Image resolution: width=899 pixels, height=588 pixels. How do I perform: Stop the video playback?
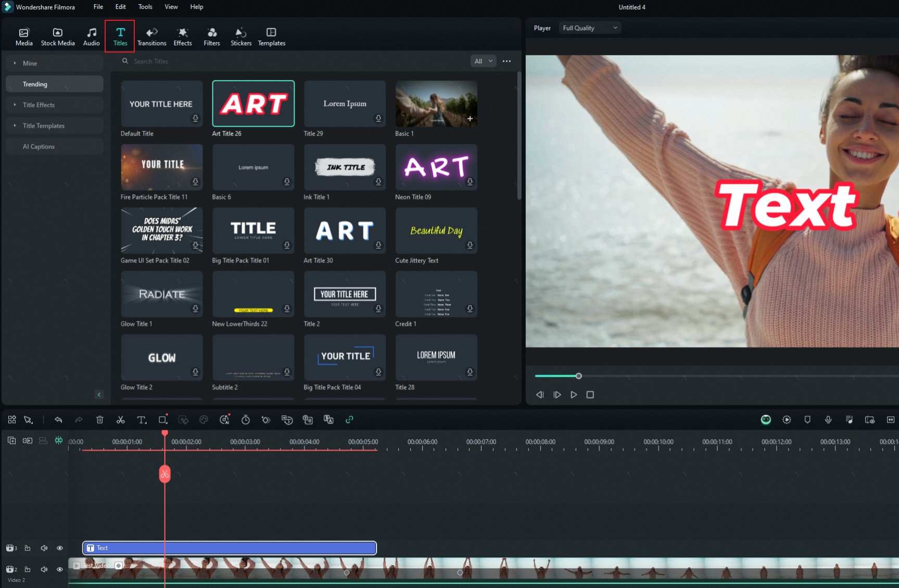point(590,394)
